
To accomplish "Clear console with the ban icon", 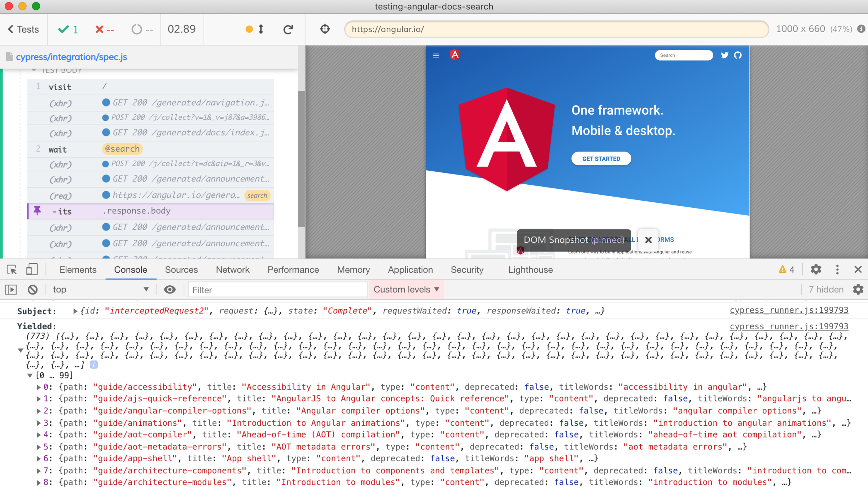I will click(x=32, y=289).
